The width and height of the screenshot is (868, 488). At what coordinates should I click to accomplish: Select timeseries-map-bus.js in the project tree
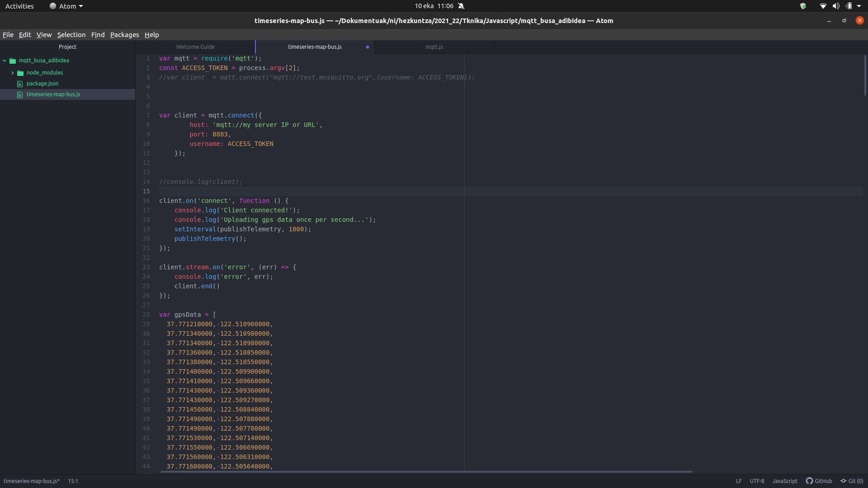point(53,94)
